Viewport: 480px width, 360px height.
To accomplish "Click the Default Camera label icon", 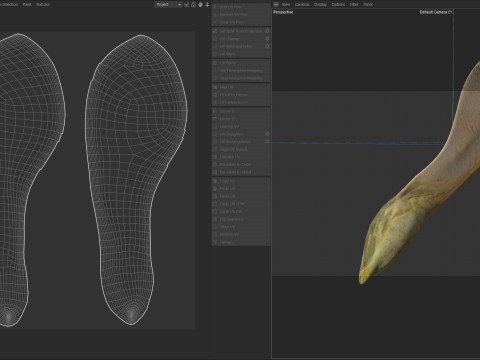I will tap(450, 12).
